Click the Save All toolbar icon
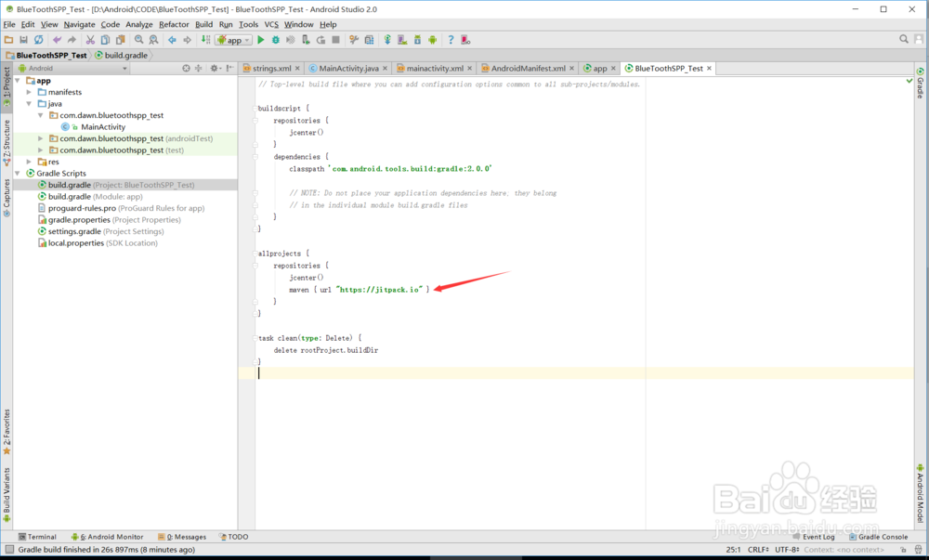 [24, 40]
